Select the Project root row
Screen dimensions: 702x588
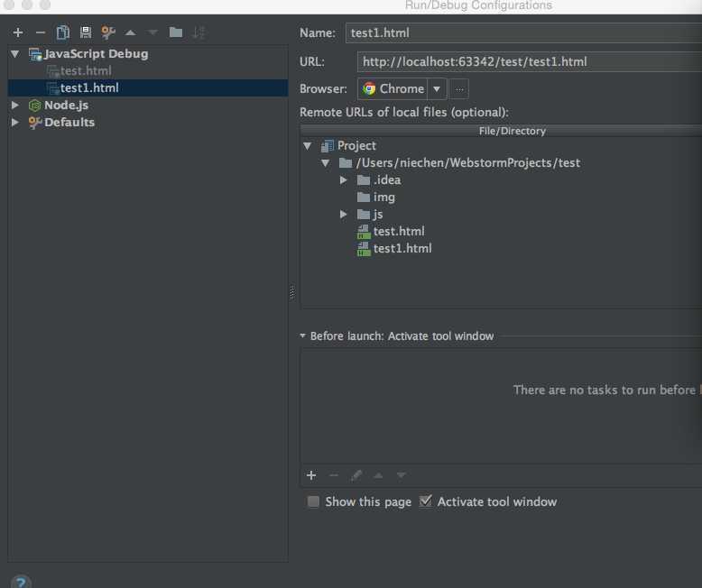pyautogui.click(x=348, y=146)
